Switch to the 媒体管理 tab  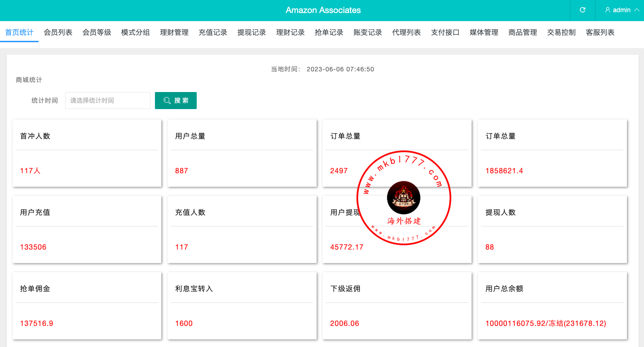coord(484,32)
